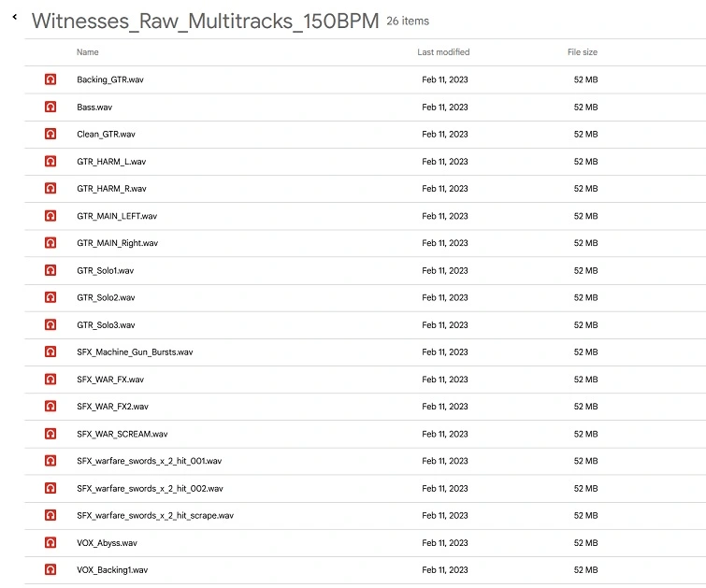Image resolution: width=706 pixels, height=588 pixels.
Task: Select the GTR_Solo3.wav file name
Action: 106,325
